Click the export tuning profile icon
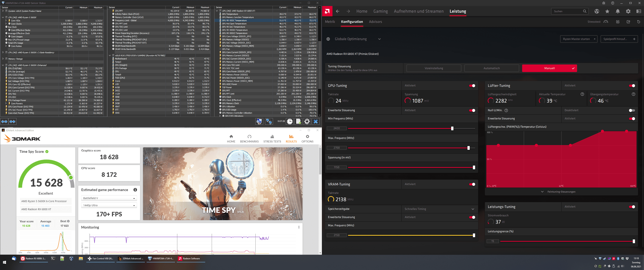The image size is (644, 270). 628,22
